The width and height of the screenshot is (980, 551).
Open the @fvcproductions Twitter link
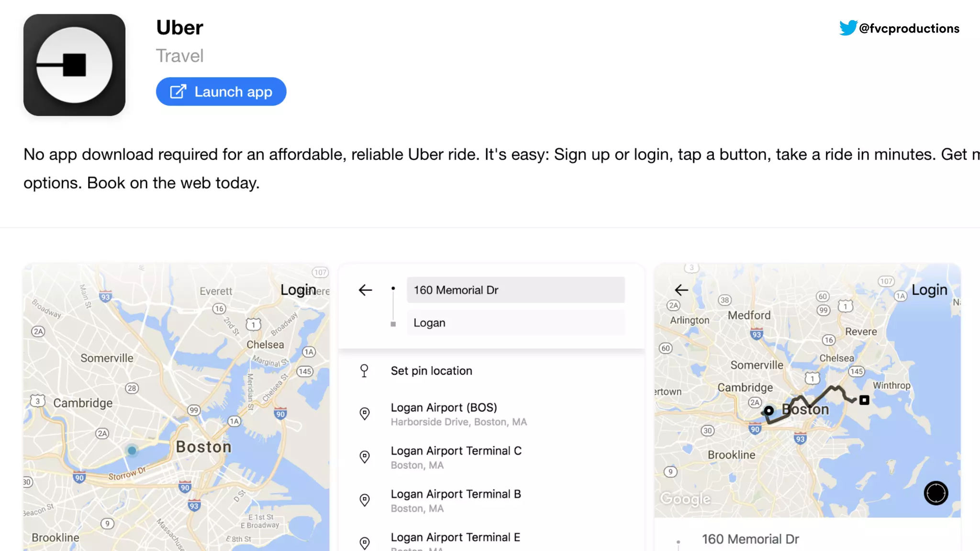[908, 29]
